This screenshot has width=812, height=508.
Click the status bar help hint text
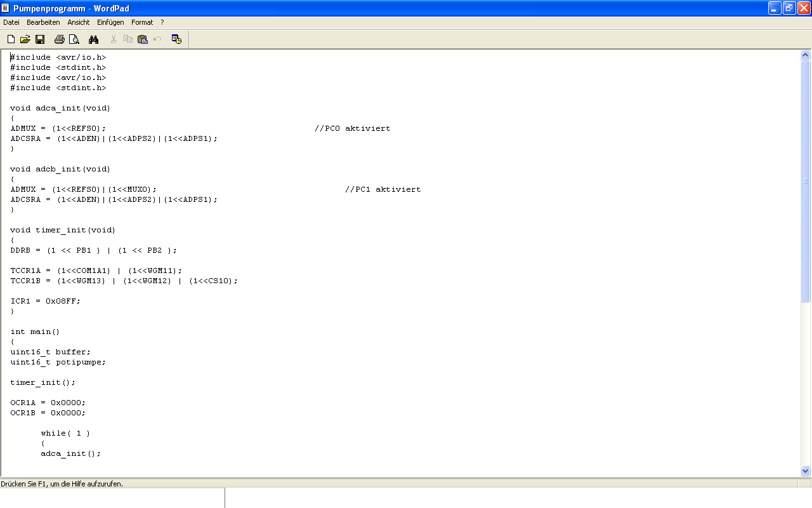coord(62,484)
